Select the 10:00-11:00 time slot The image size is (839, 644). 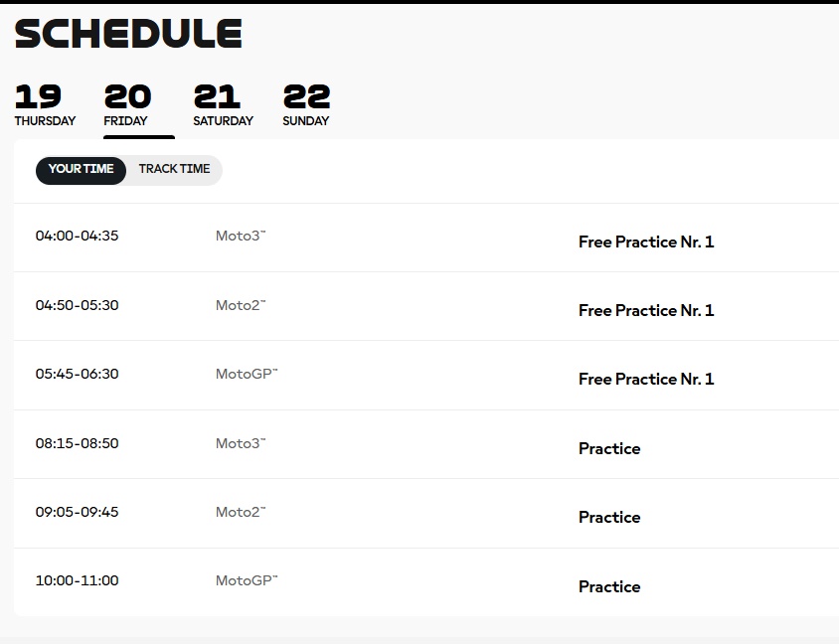[x=77, y=580]
